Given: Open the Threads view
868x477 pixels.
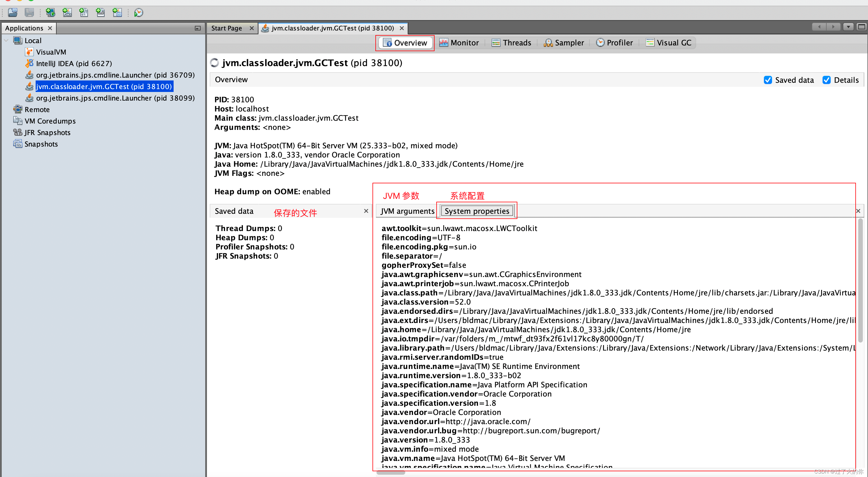Looking at the screenshot, I should coord(511,43).
